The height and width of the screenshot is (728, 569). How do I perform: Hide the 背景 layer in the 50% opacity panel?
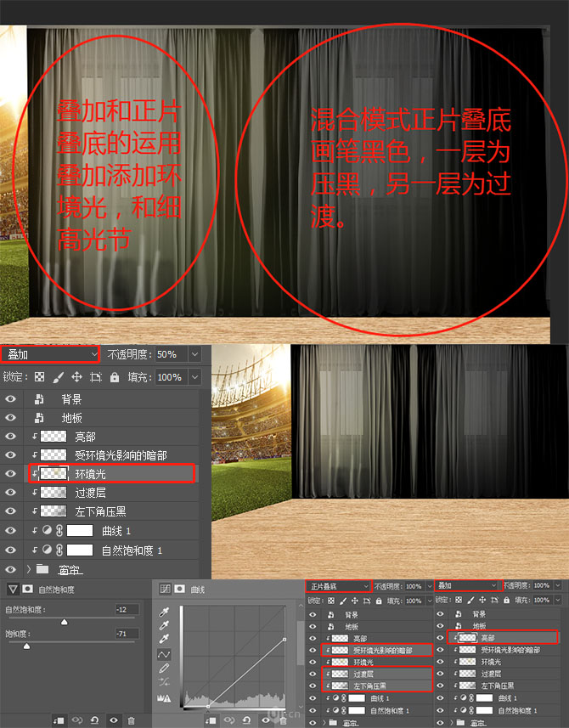point(10,398)
